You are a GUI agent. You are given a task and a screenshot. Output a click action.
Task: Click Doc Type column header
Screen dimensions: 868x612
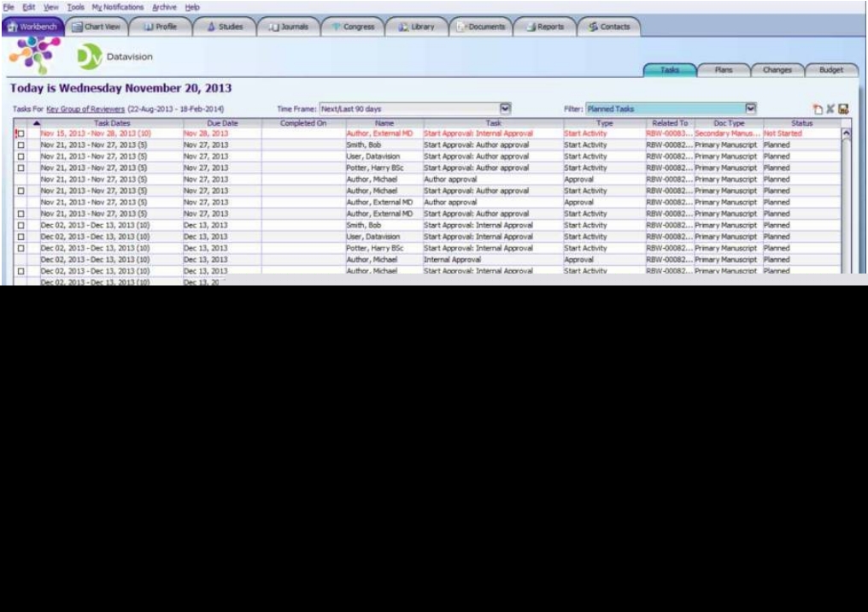click(x=729, y=123)
